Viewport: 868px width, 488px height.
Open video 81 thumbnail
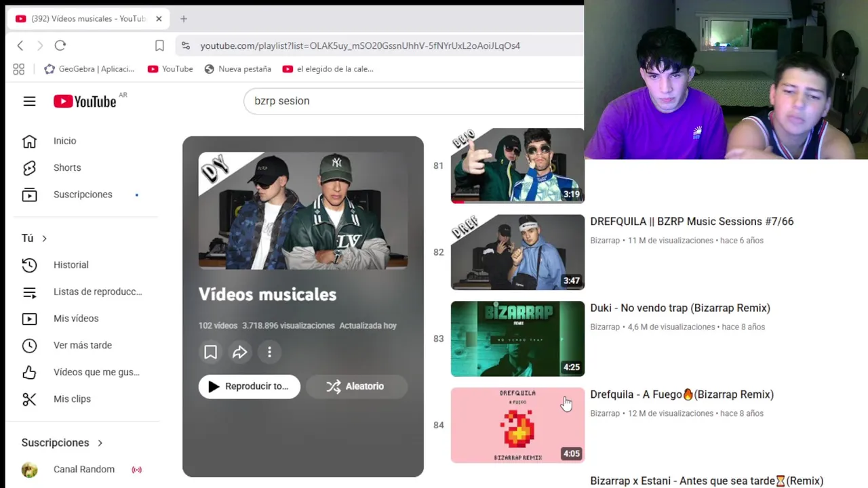(x=517, y=166)
